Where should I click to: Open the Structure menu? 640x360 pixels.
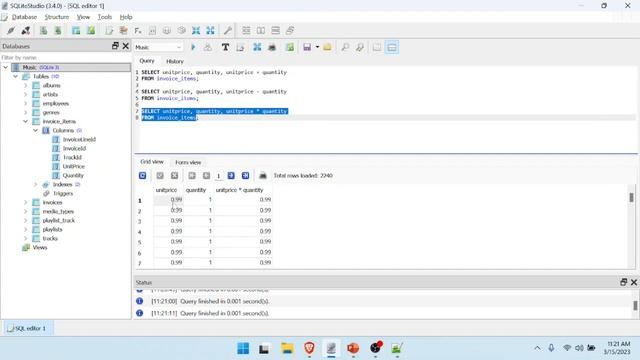click(x=56, y=17)
